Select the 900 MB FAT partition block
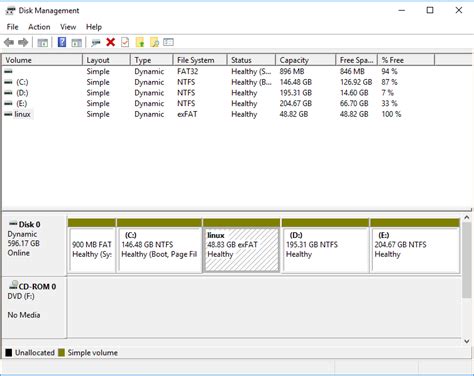This screenshot has width=474, height=376. coord(92,246)
